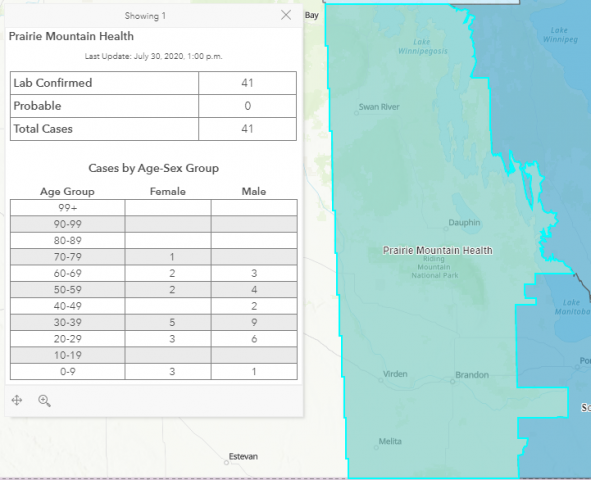The image size is (591, 480).
Task: Click the Male count for 30-39
Action: point(254,323)
